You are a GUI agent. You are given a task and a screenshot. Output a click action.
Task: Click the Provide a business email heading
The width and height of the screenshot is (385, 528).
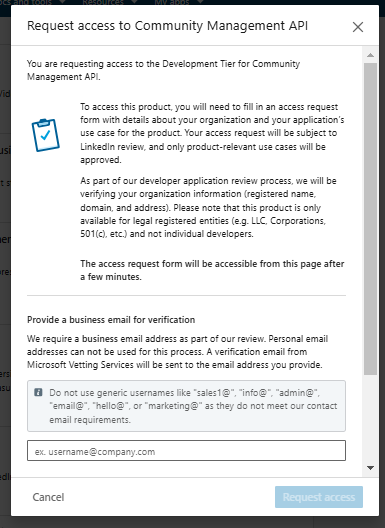click(x=111, y=320)
